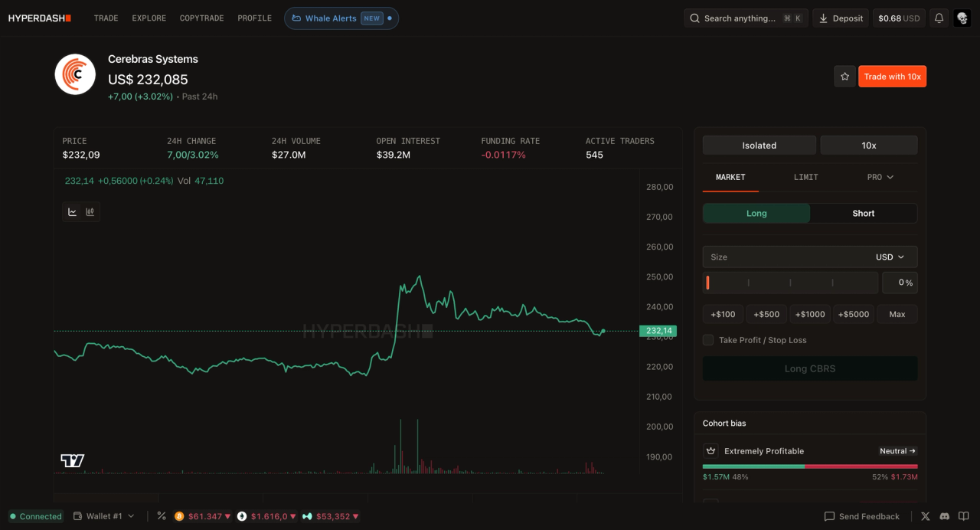Choose Isolated margin mode
980x530 pixels.
[x=759, y=146]
